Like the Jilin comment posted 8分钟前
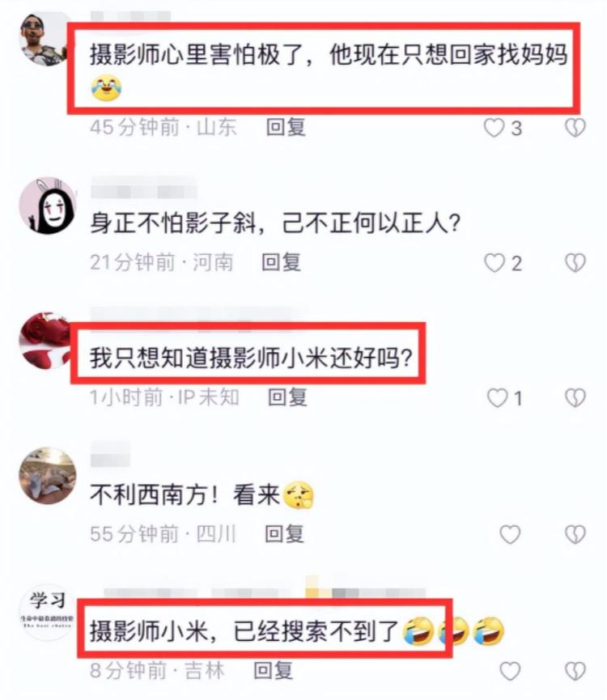 [510, 671]
